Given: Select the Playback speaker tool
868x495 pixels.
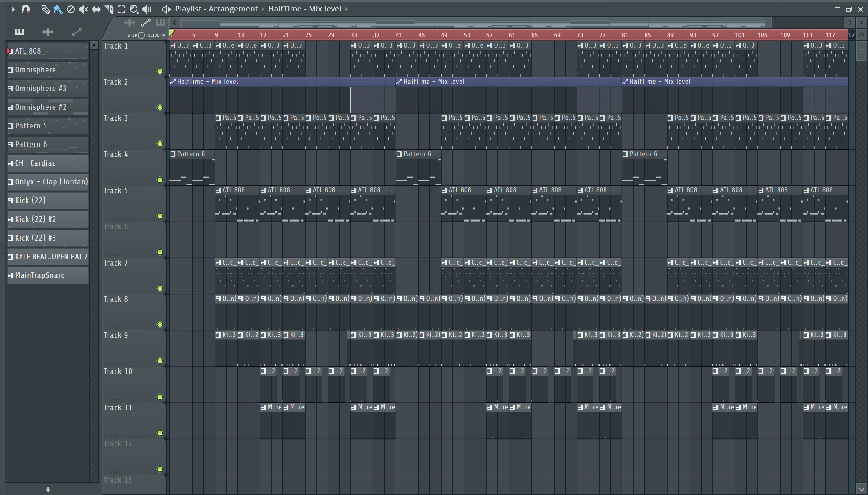Looking at the screenshot, I should click(147, 9).
